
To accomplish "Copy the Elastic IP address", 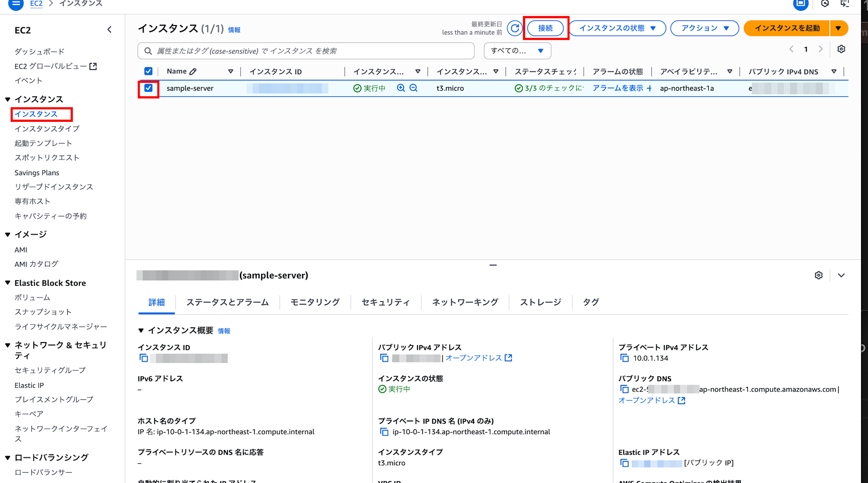I will point(625,463).
